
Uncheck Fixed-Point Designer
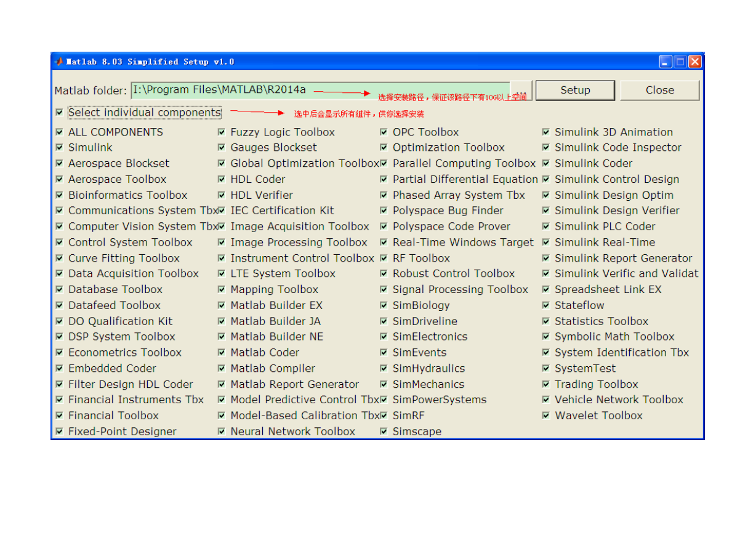click(x=60, y=432)
